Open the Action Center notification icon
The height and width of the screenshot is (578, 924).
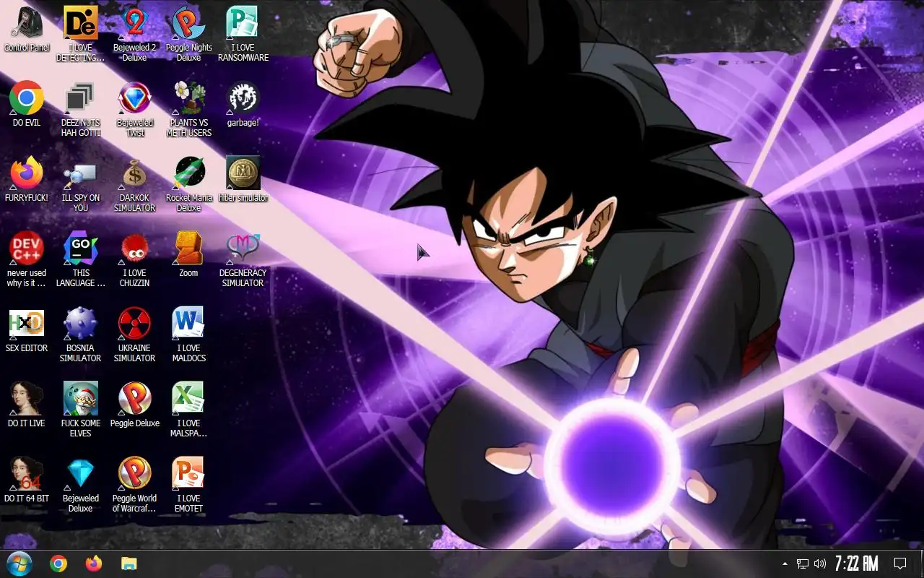[x=900, y=564]
